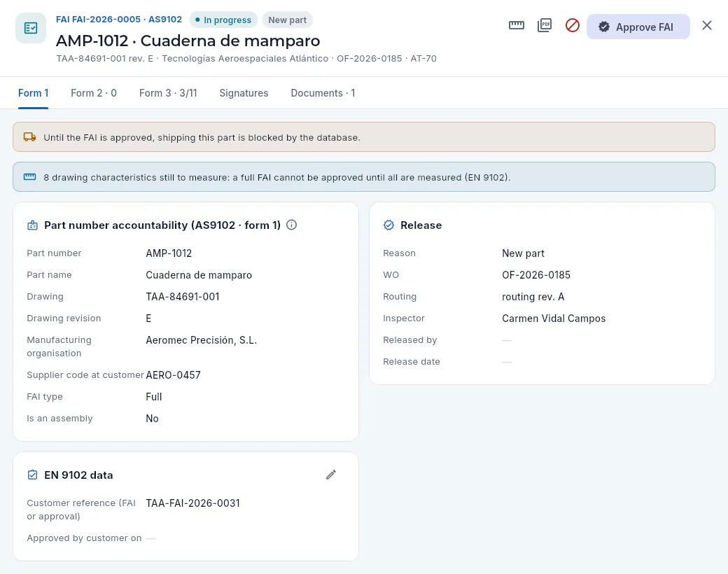Select the Form 1 tab
The width and height of the screenshot is (728, 574).
(x=34, y=93)
